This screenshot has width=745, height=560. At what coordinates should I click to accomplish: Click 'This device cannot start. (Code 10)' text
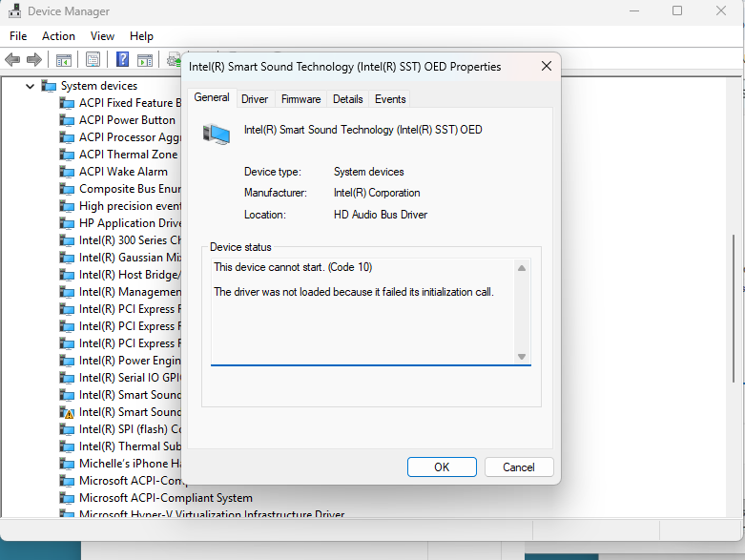click(x=293, y=267)
